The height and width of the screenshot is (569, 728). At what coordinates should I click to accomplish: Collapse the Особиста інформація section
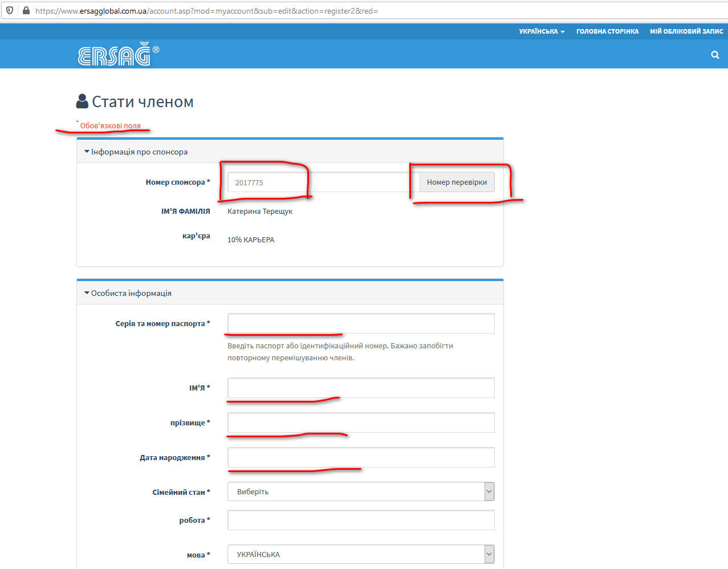128,293
